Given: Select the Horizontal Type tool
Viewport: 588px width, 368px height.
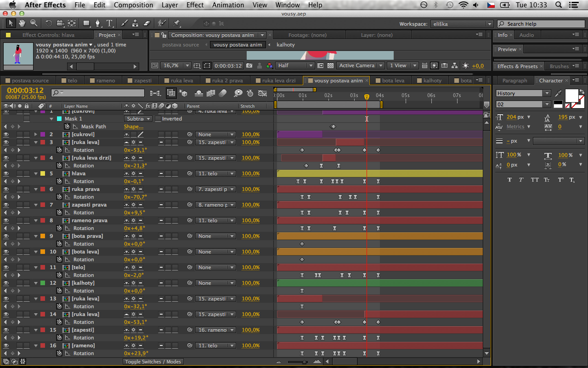Looking at the screenshot, I should (x=110, y=23).
